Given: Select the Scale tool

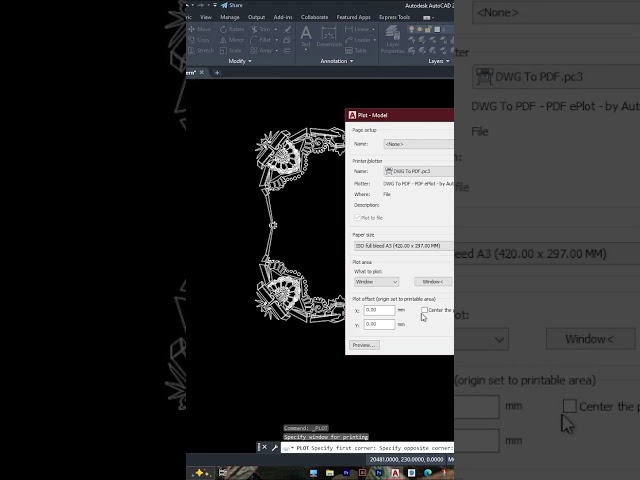Looking at the screenshot, I should click(231, 51).
